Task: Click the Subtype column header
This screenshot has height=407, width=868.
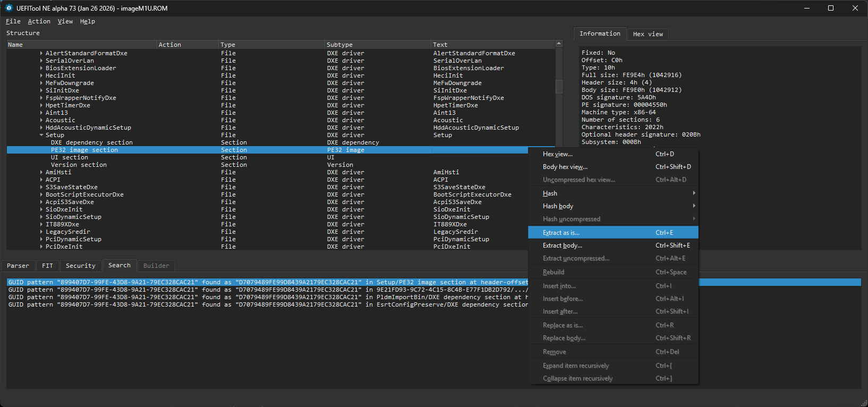Action: coord(339,45)
